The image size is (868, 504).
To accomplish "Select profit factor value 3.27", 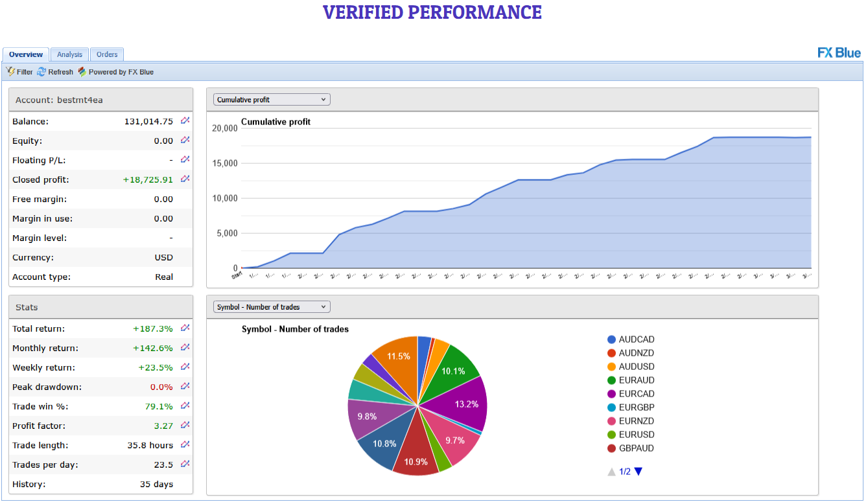I will pyautogui.click(x=163, y=426).
